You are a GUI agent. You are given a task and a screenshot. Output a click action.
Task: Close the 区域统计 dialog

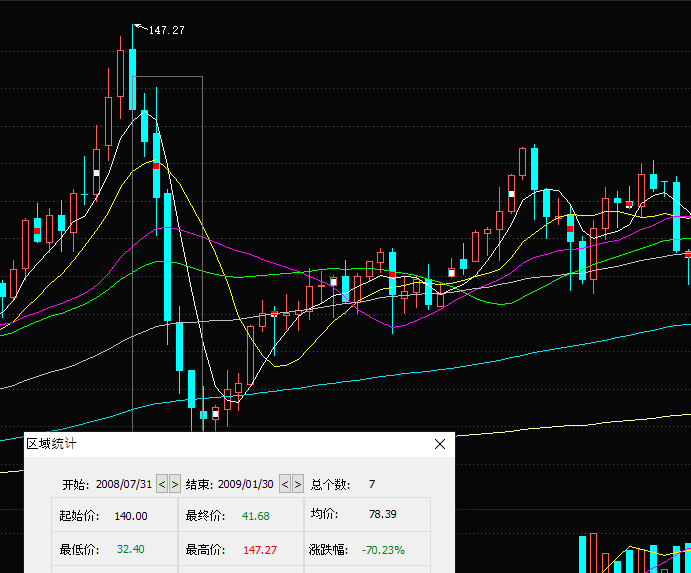click(x=440, y=443)
